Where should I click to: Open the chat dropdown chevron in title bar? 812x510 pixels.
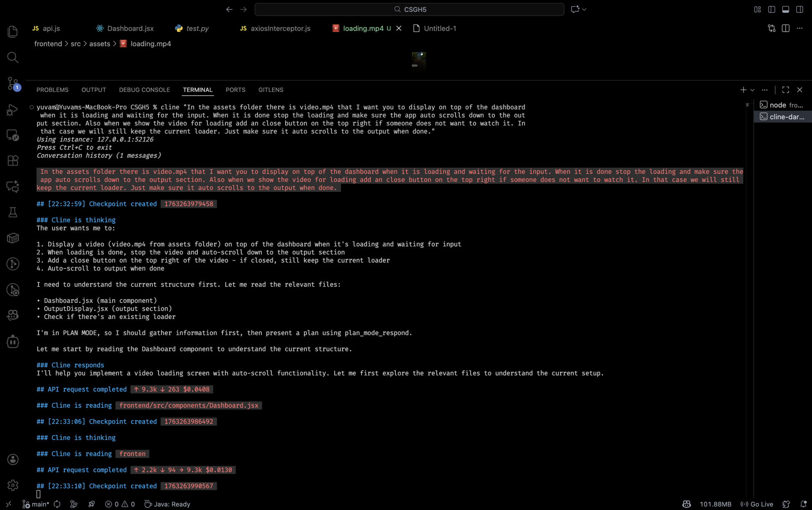(x=584, y=9)
